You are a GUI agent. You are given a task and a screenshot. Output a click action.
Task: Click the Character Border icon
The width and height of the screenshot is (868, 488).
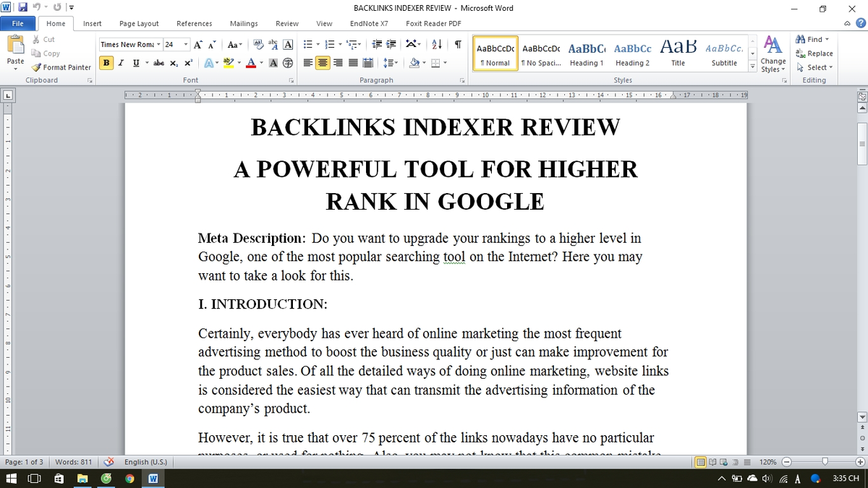point(287,44)
